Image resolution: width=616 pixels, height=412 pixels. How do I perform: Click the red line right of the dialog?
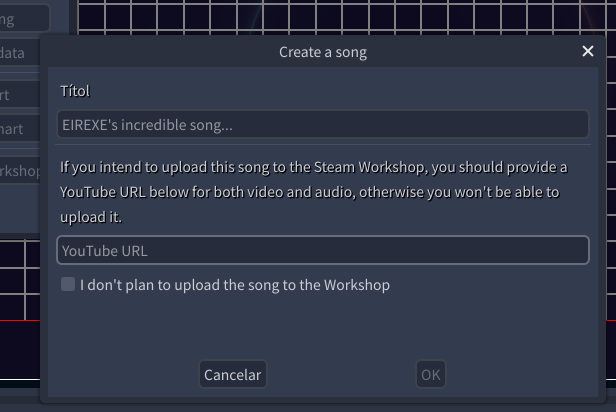[x=609, y=321]
